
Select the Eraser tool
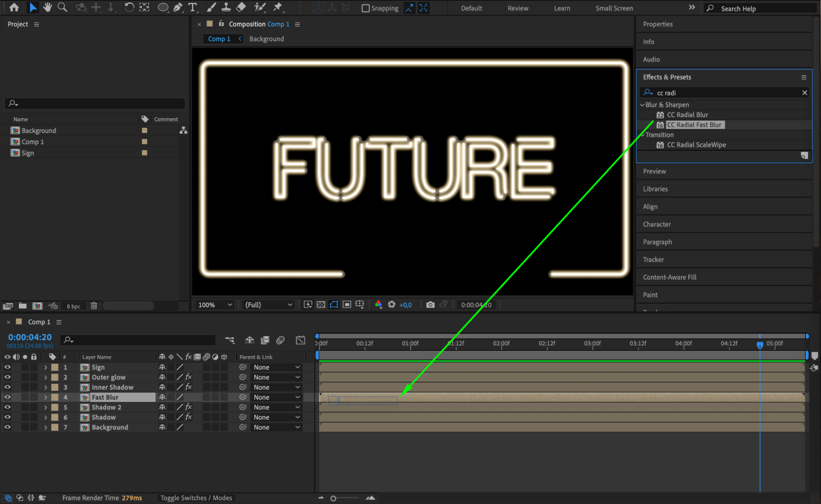(241, 7)
